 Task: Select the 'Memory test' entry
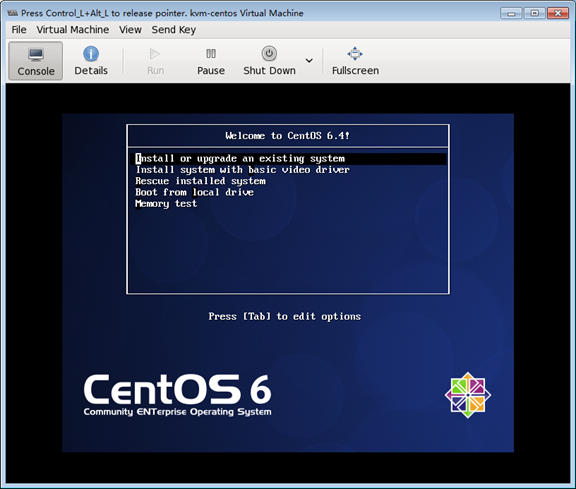click(x=166, y=204)
